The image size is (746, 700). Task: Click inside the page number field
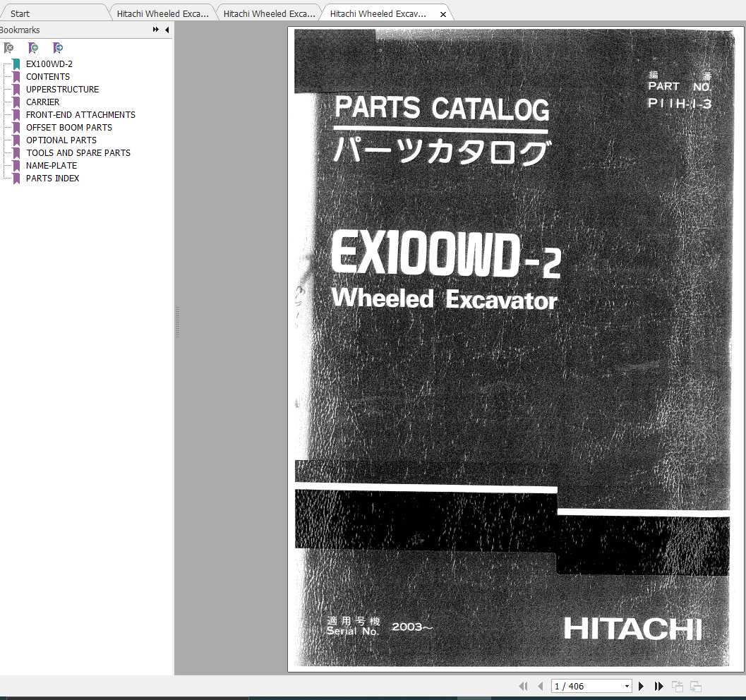click(x=579, y=685)
